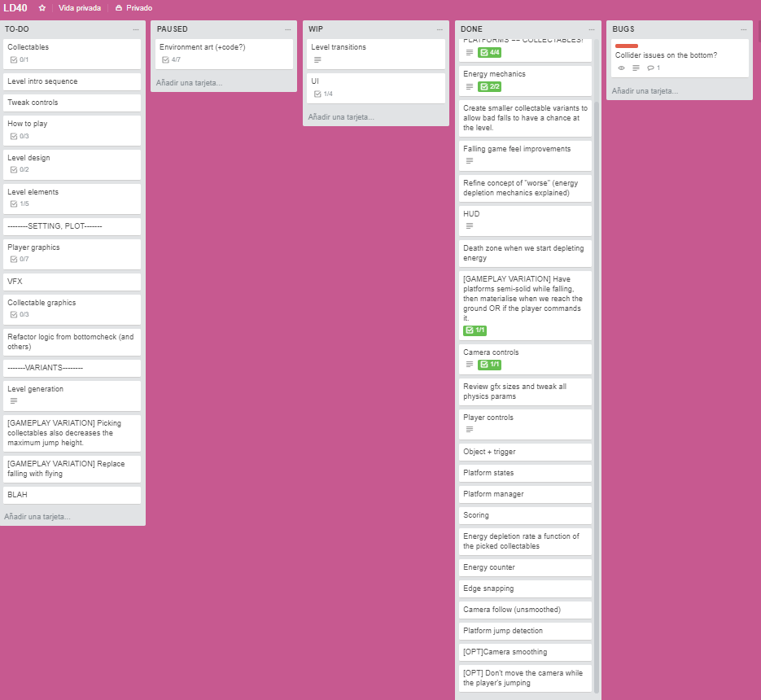Open the Platform manager card

click(525, 494)
